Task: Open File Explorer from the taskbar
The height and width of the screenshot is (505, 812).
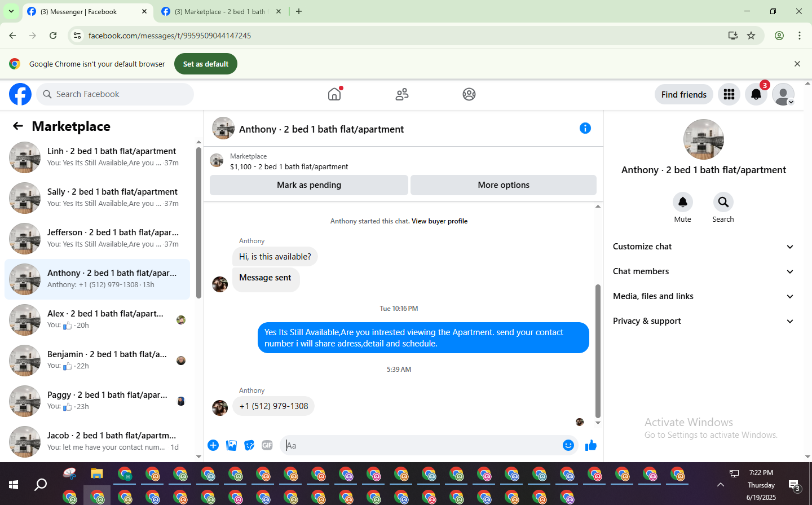Action: [x=97, y=473]
